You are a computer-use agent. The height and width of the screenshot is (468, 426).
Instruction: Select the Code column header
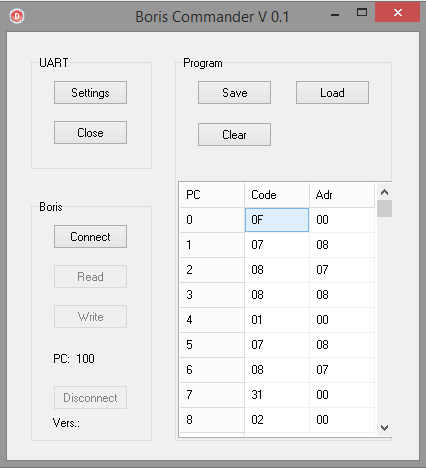[277, 195]
